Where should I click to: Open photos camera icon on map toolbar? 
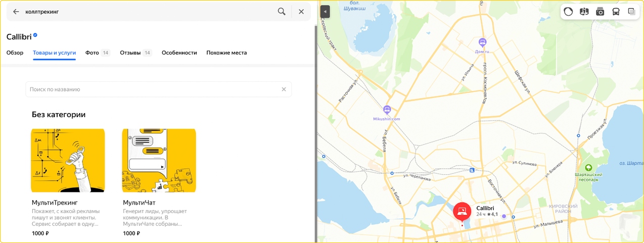point(600,12)
